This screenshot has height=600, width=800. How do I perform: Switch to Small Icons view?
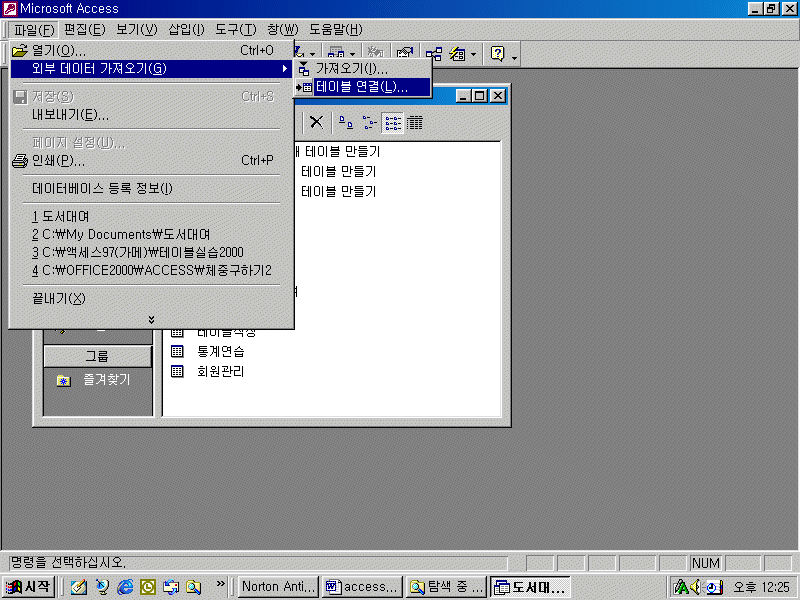[x=369, y=122]
